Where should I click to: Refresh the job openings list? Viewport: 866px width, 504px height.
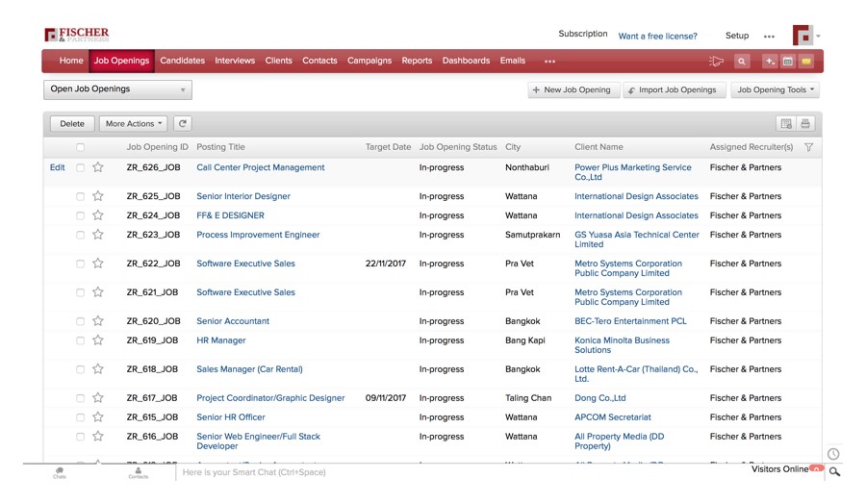[x=183, y=124]
